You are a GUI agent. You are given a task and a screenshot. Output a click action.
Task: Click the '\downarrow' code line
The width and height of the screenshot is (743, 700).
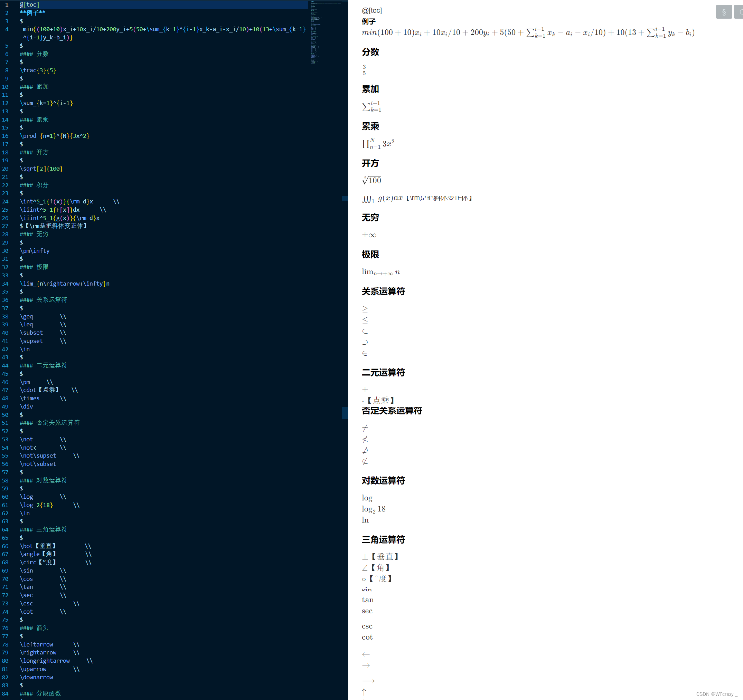pos(36,677)
